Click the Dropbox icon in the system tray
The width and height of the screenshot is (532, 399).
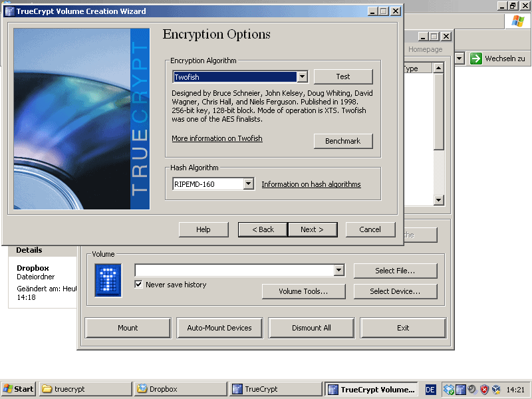point(449,389)
